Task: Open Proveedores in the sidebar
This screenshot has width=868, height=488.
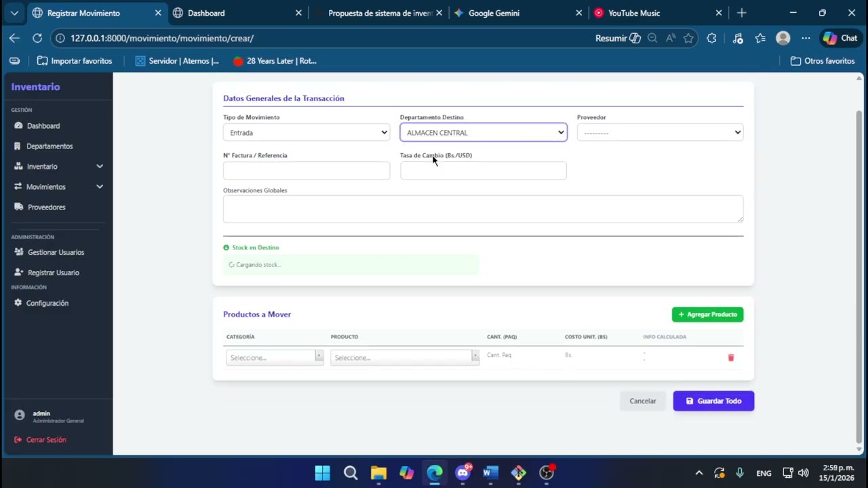Action: coord(46,207)
